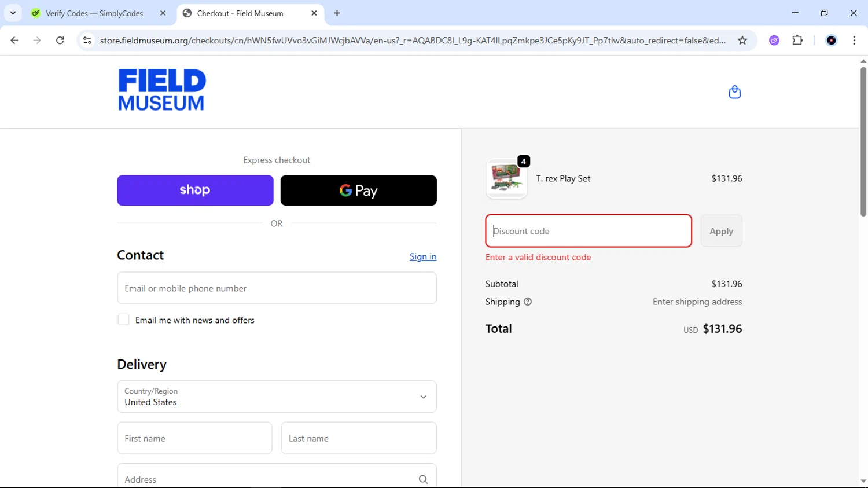Open the shopping bag cart icon
868x488 pixels.
coord(734,92)
